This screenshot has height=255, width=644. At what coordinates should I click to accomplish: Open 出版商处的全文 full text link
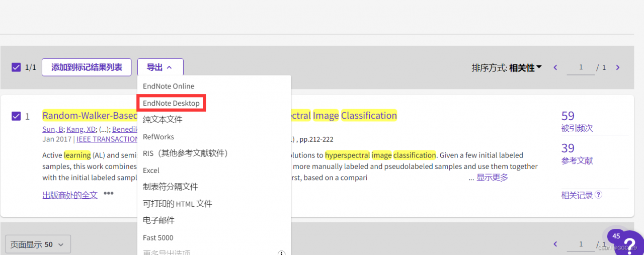tap(70, 195)
